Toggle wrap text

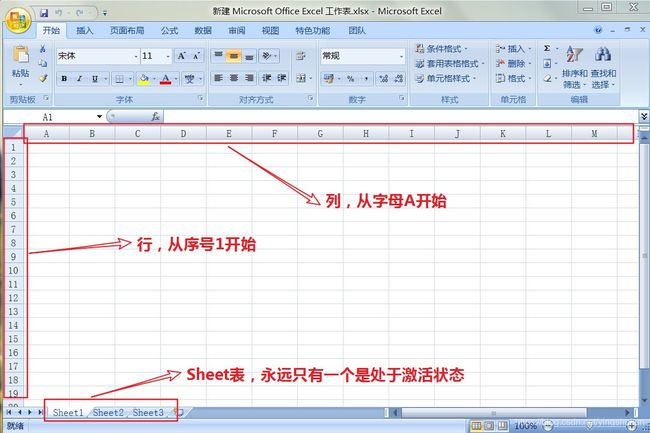[x=301, y=56]
